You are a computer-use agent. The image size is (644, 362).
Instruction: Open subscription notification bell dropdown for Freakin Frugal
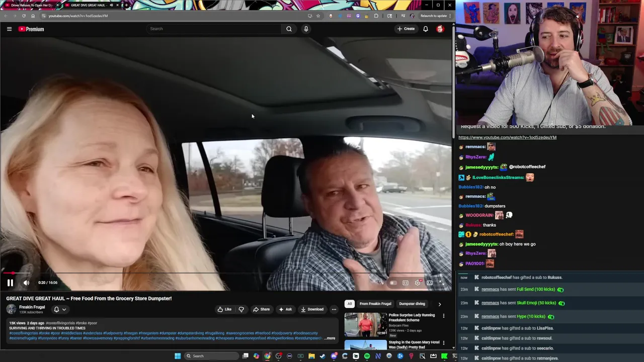60,309
